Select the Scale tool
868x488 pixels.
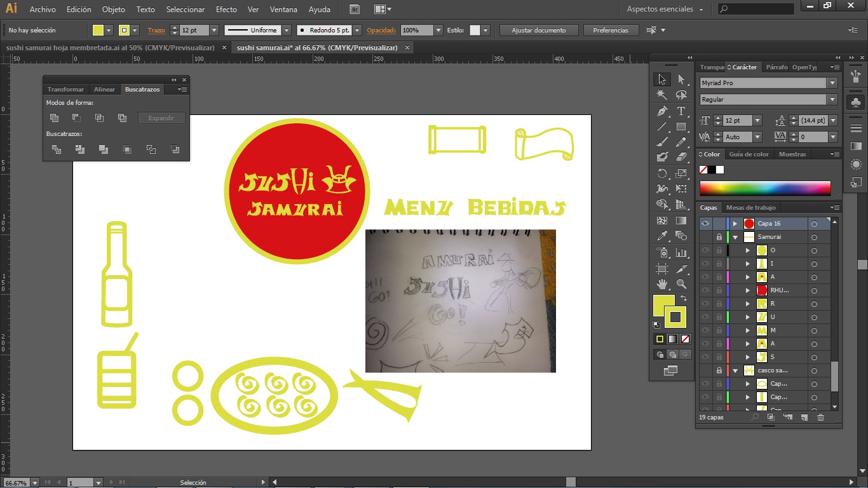(681, 173)
